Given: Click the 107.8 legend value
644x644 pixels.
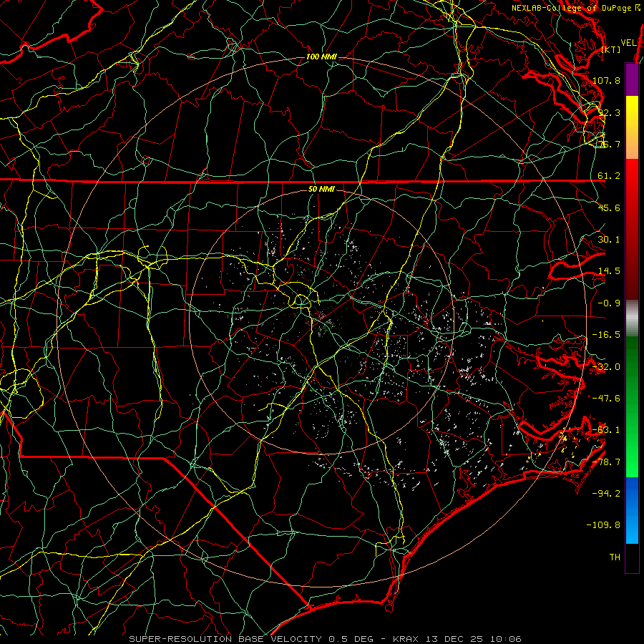Looking at the screenshot, I should point(606,80).
